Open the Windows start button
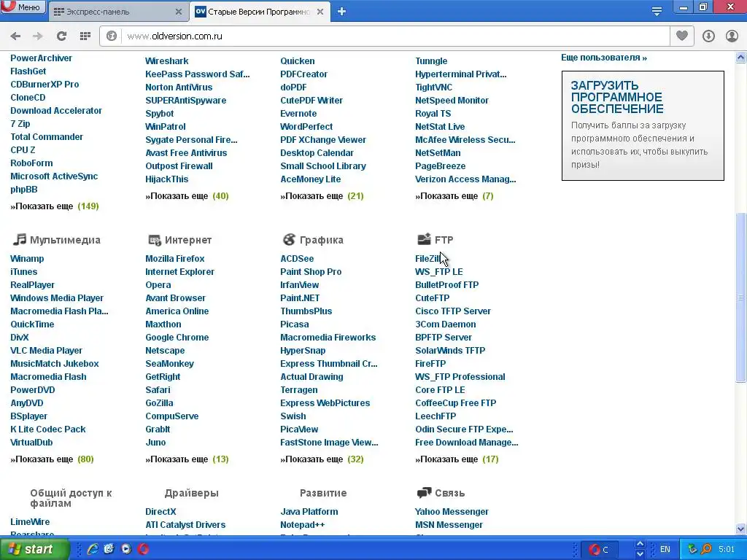747x560 pixels. pyautogui.click(x=34, y=549)
